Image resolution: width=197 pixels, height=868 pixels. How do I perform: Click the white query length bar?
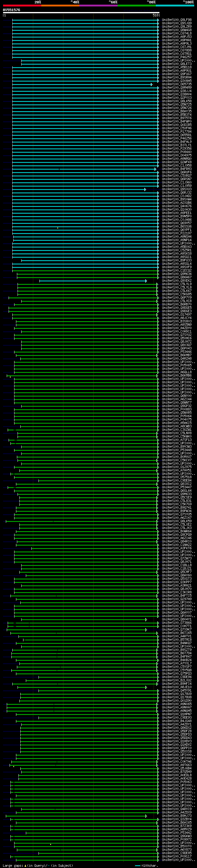tap(81, 12)
